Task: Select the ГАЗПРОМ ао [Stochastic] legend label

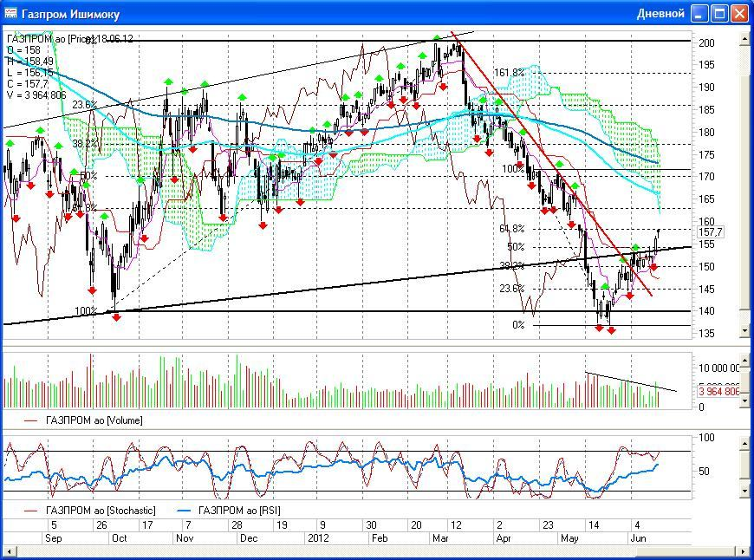Action: [101, 511]
